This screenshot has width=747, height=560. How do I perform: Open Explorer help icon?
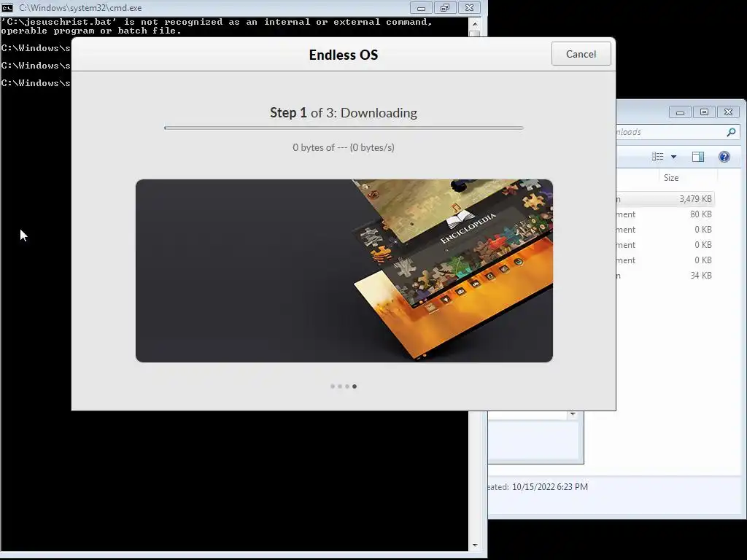[x=724, y=157]
